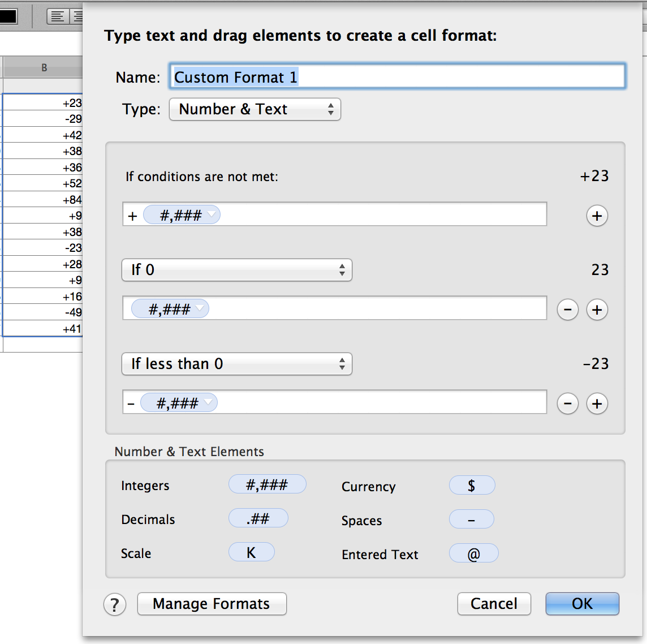Click the Name field 'Custom Format 1'
The height and width of the screenshot is (644, 647).
[x=397, y=77]
